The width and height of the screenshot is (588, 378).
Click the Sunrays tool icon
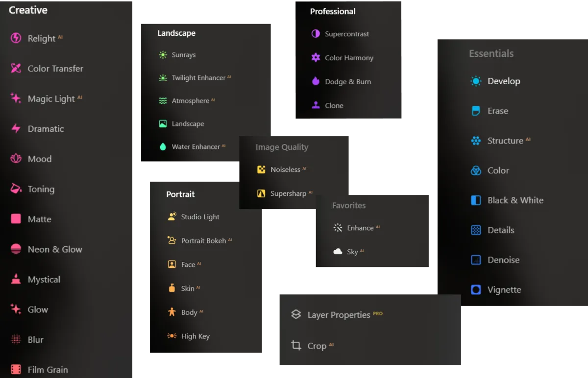163,54
